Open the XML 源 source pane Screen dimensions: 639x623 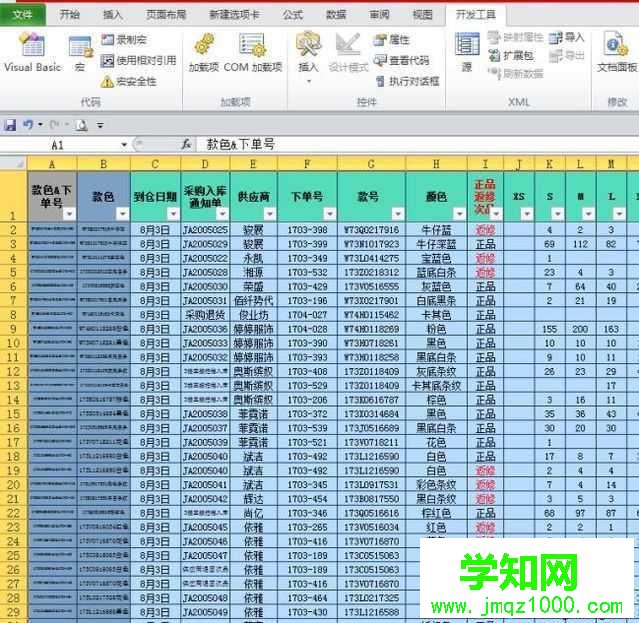click(x=467, y=52)
